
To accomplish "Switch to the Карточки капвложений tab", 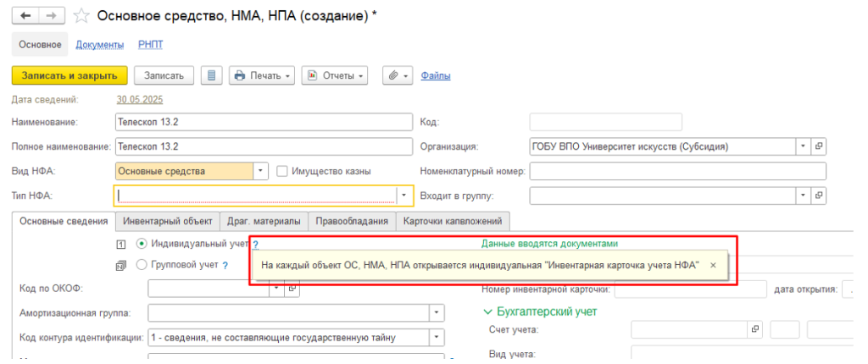I will point(453,221).
